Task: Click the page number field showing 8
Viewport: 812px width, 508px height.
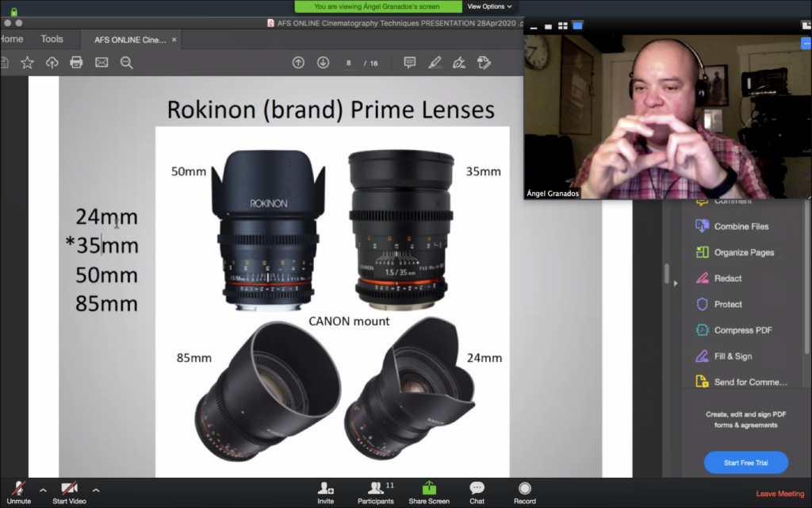Action: [x=349, y=63]
